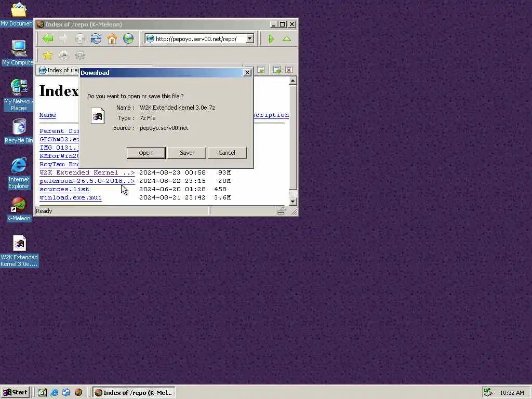Expand the URL bar dropdown arrow
This screenshot has height=399, width=532.
250,38
